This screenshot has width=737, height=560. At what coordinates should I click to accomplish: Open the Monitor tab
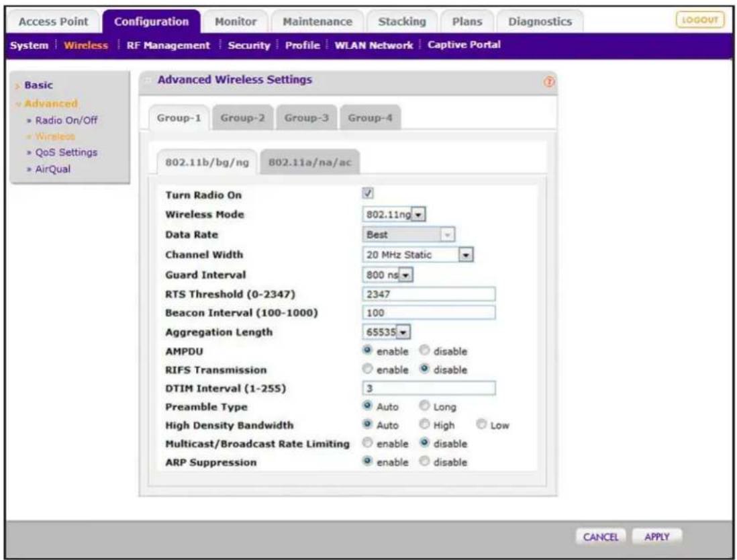pyautogui.click(x=236, y=21)
